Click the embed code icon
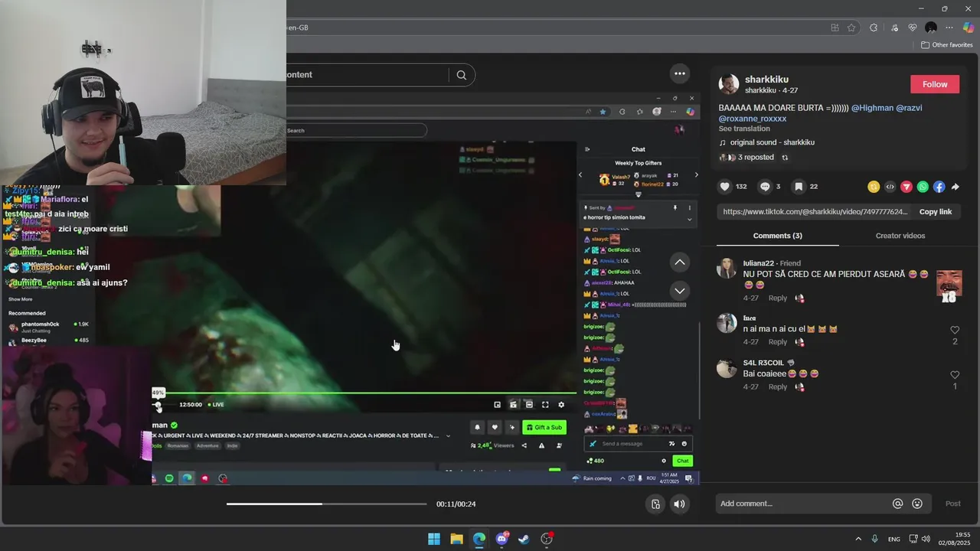The width and height of the screenshot is (980, 551). [x=890, y=187]
